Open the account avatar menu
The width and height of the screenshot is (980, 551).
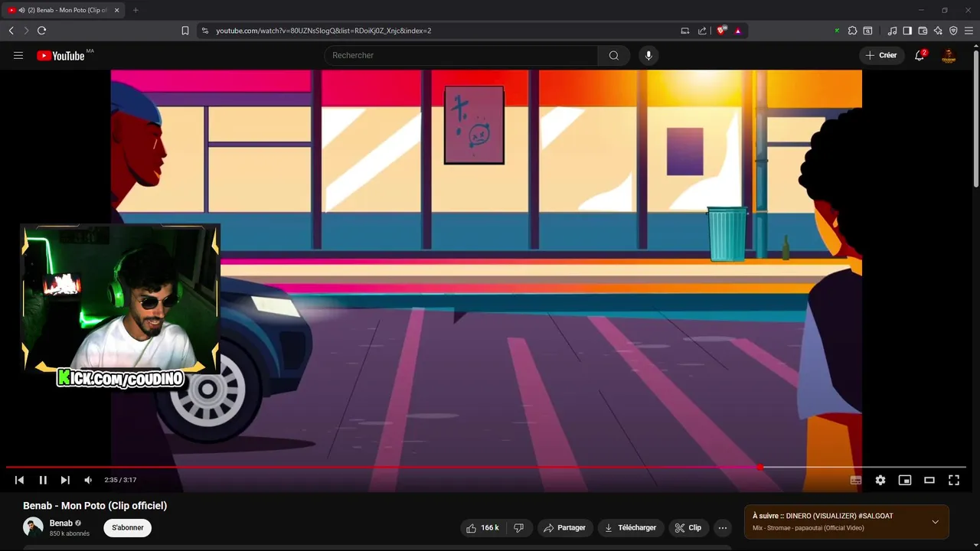pyautogui.click(x=949, y=55)
